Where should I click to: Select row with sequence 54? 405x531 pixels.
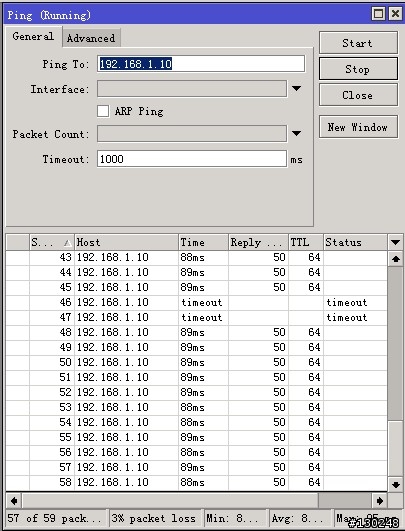pos(196,422)
